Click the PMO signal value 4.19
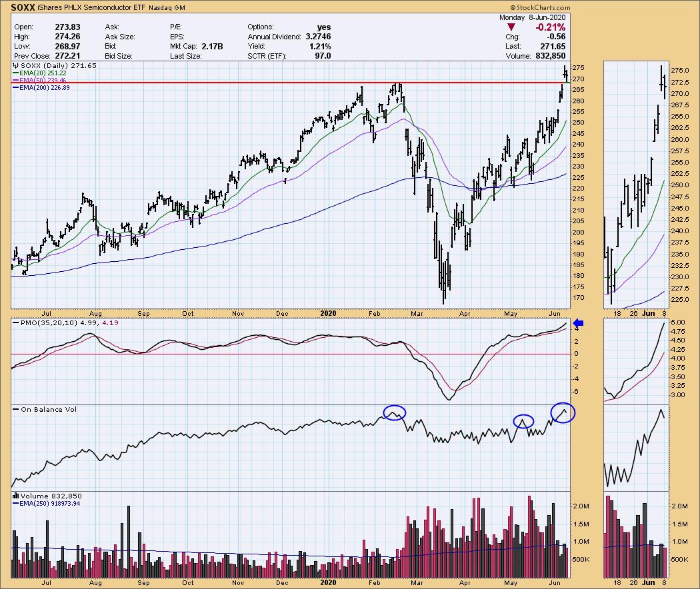 tap(110, 322)
